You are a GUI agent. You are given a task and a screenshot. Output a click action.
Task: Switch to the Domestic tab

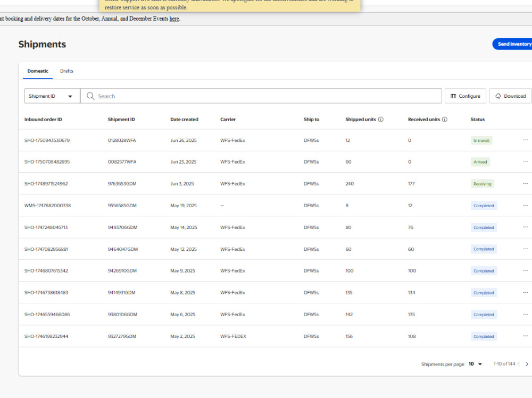38,71
